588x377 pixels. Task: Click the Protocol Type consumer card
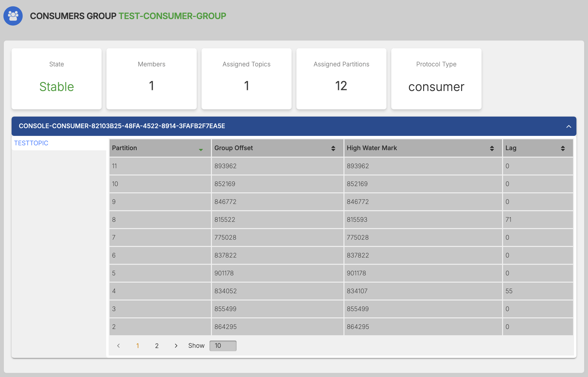click(x=436, y=79)
